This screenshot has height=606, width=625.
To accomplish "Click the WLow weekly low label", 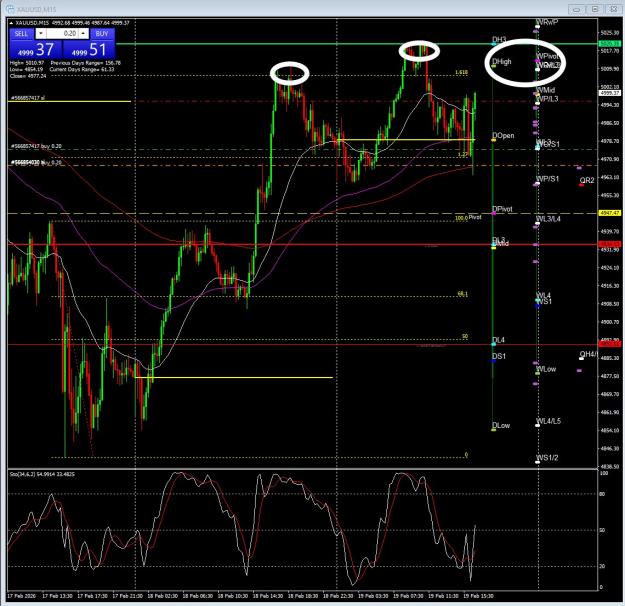I will (546, 369).
